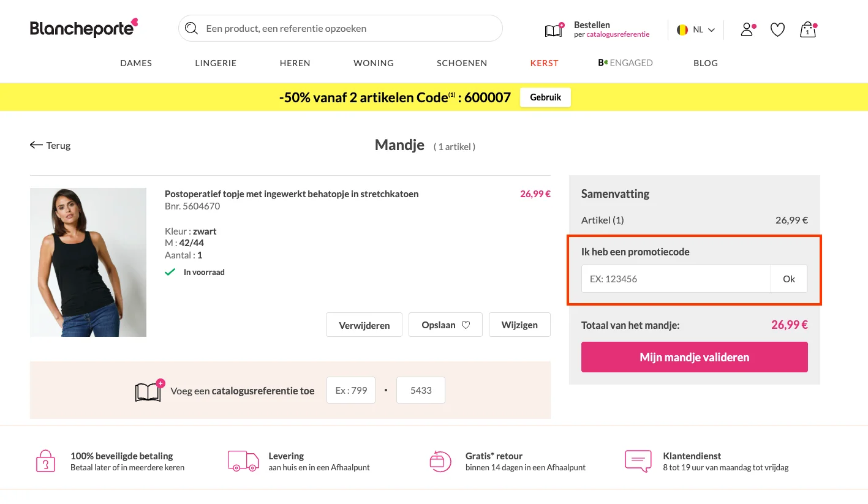Click the black top product thumbnail

[88, 261]
